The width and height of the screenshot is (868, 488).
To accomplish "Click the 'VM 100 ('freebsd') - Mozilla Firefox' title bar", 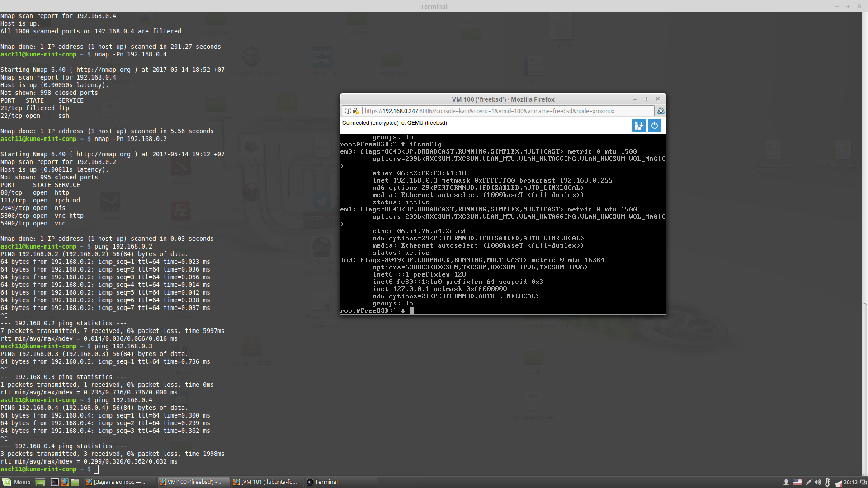I will 503,99.
